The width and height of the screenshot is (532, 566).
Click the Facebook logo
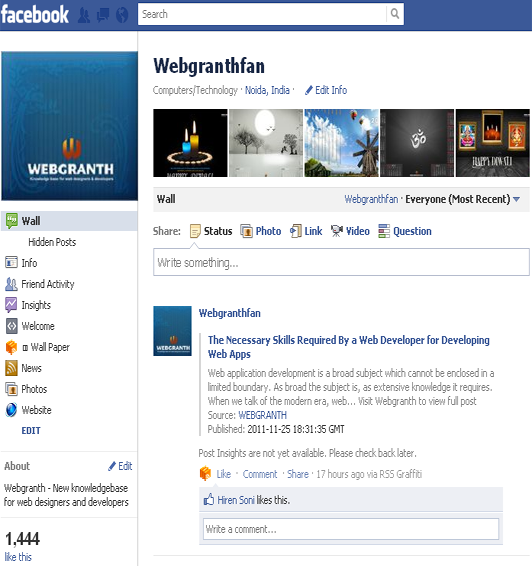click(35, 14)
